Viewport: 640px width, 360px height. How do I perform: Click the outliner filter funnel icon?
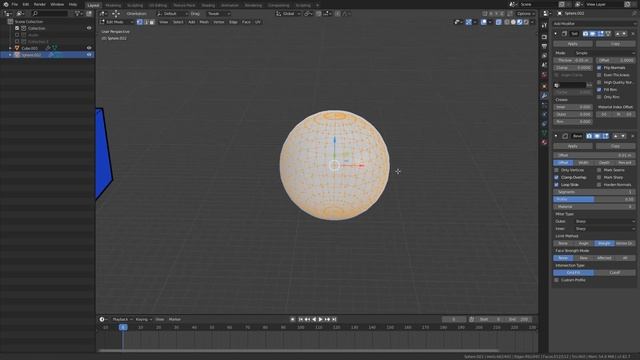(78, 13)
